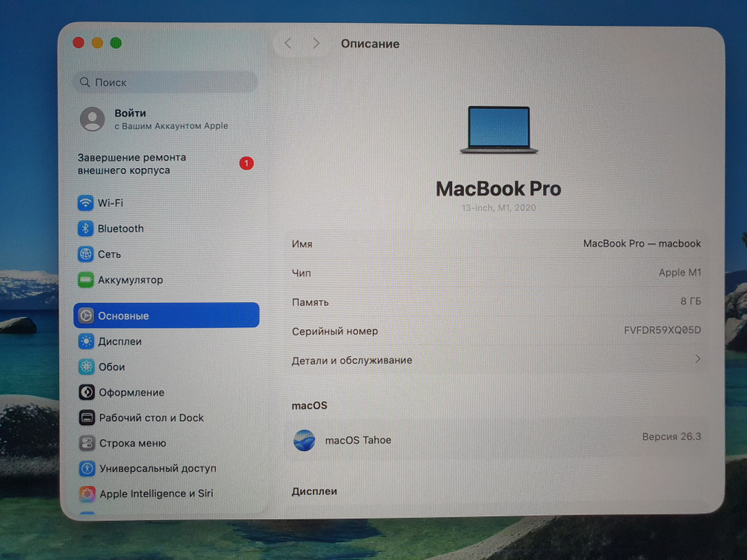Click the Универсальный доступ accessibility icon
747x560 pixels.
click(x=87, y=469)
